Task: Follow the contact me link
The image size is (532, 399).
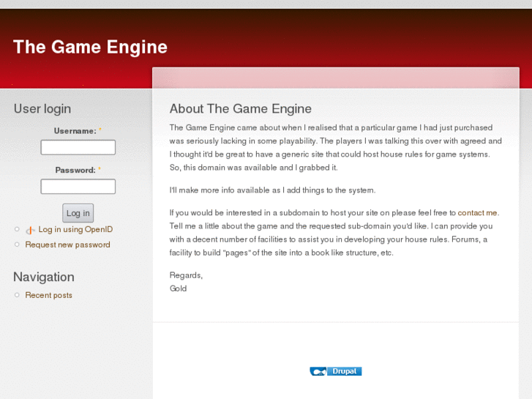Action: pos(477,213)
